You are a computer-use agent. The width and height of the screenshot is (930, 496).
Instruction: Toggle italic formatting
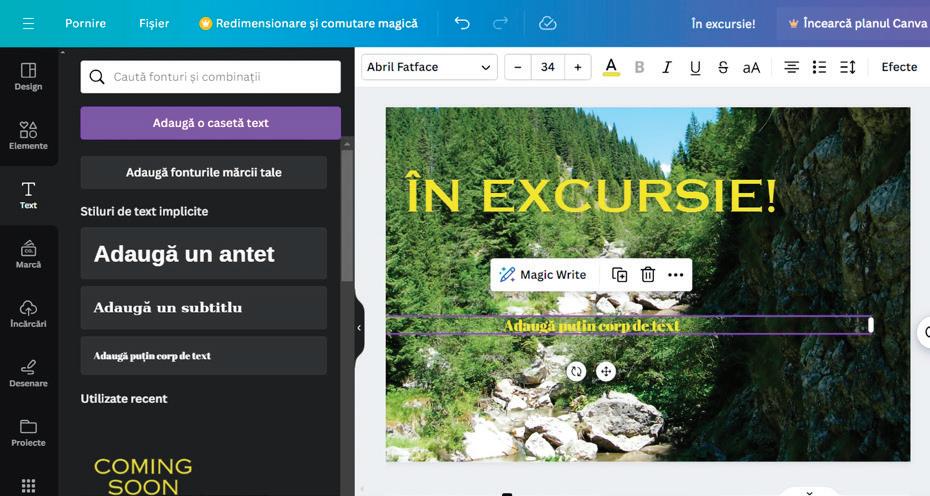click(667, 67)
